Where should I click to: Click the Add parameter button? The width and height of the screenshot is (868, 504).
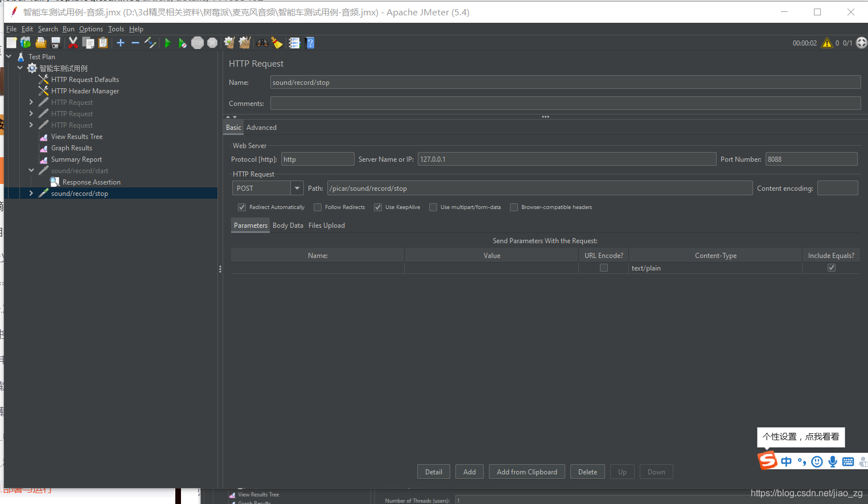click(470, 472)
